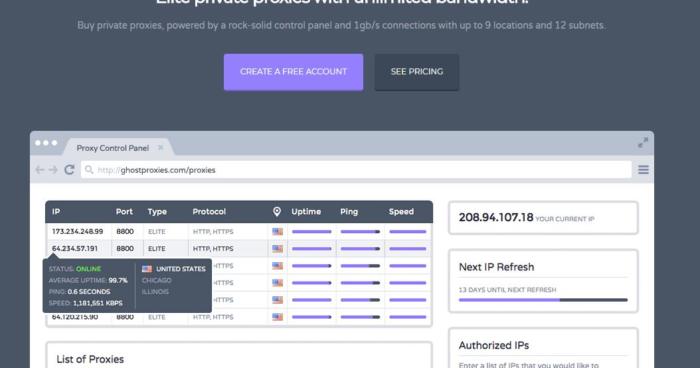Click the current IP 208.94.107.18

click(496, 217)
